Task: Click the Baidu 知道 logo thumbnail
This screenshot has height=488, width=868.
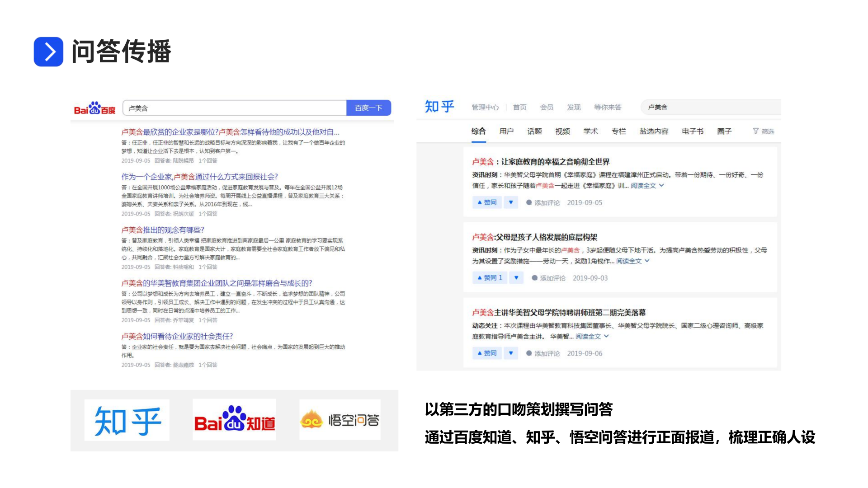Action: pyautogui.click(x=234, y=420)
